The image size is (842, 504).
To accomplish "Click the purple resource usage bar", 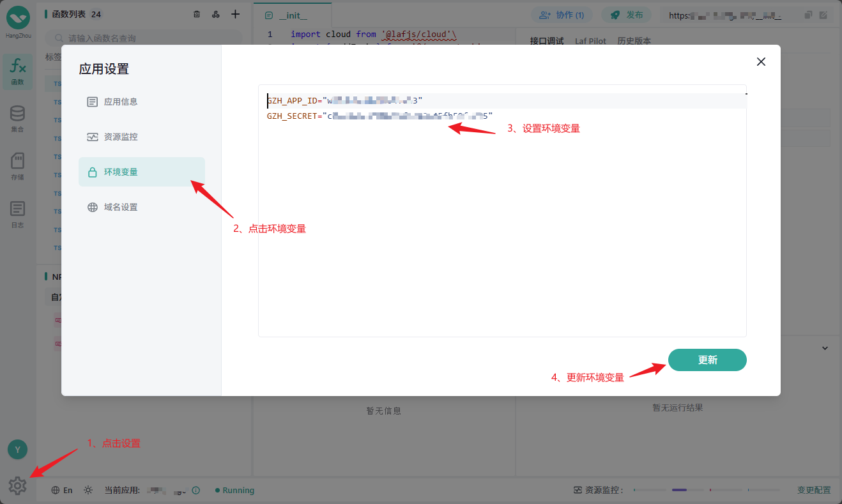I will (x=679, y=490).
